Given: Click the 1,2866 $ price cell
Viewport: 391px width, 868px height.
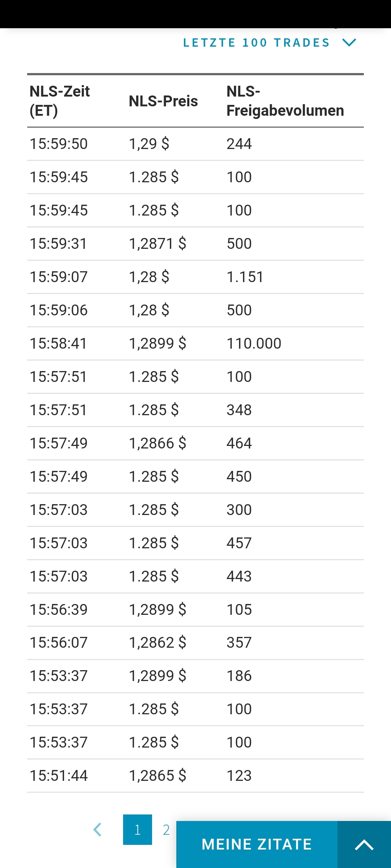Looking at the screenshot, I should pos(157,443).
